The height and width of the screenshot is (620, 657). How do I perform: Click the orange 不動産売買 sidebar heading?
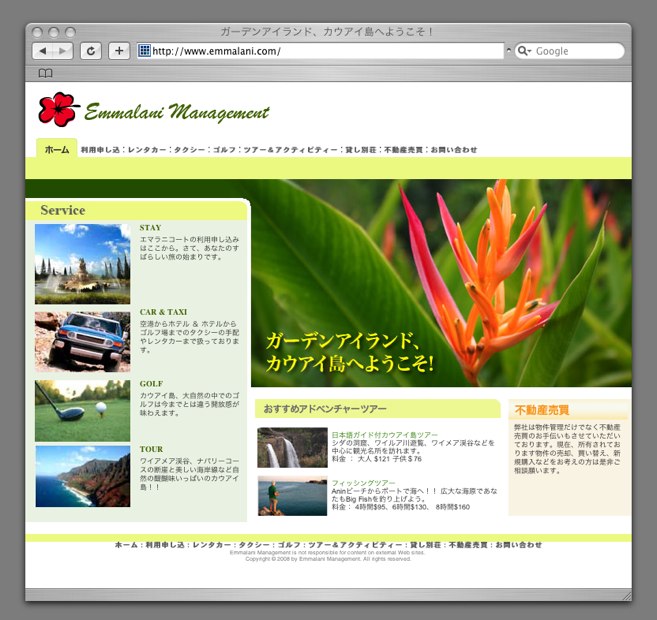tap(542, 410)
